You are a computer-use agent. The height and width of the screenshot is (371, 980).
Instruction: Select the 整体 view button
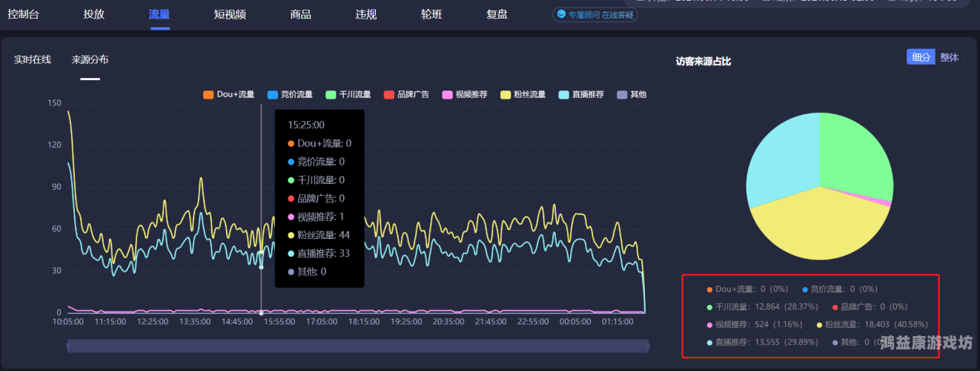point(949,57)
